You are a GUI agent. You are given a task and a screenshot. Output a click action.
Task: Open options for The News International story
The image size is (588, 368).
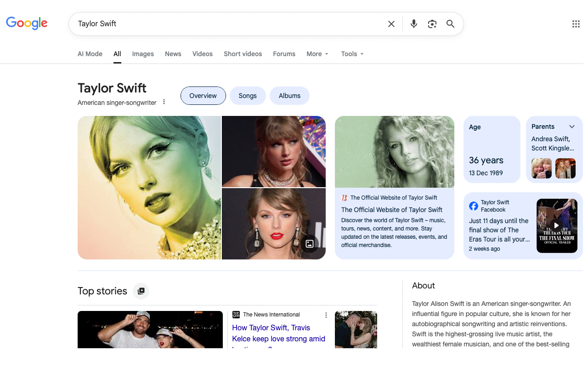pyautogui.click(x=326, y=315)
